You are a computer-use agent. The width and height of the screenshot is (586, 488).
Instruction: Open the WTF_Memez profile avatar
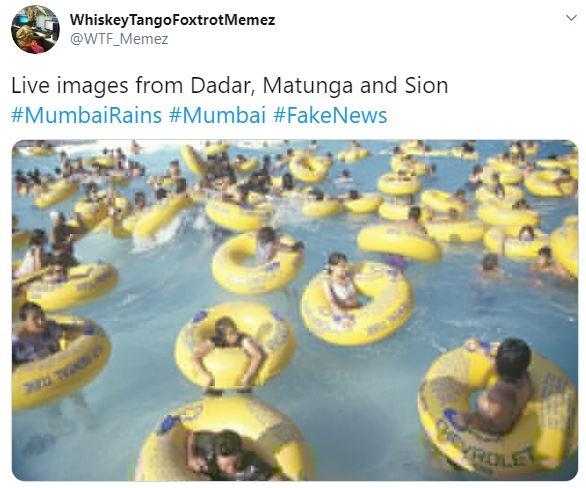(x=35, y=30)
